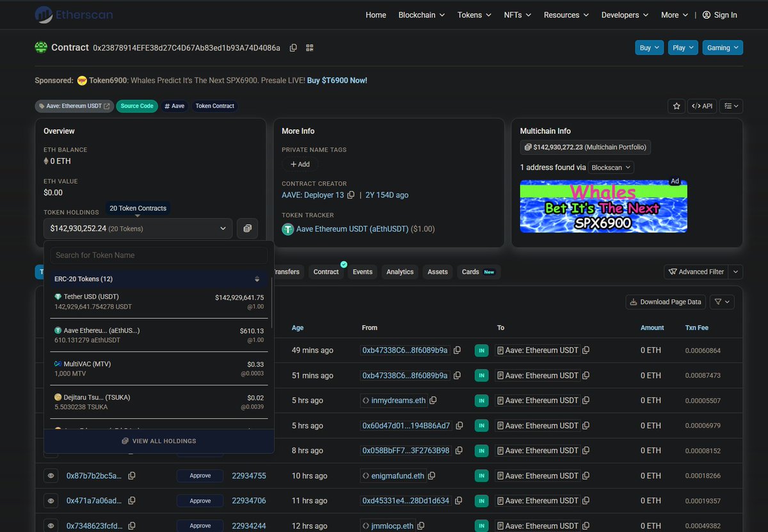
Task: Expand the token holdings $142,930,252.24 dropdown
Action: 138,229
